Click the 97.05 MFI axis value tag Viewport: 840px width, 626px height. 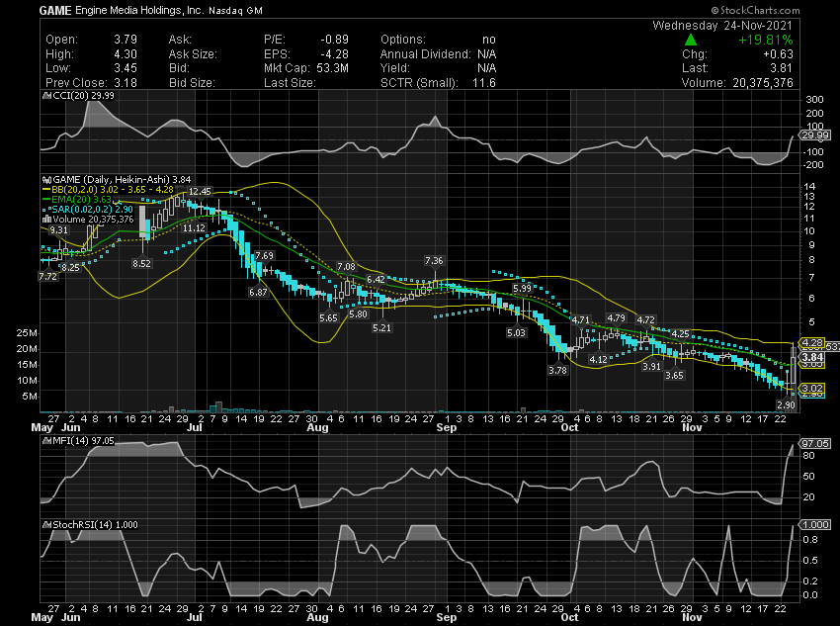(x=815, y=443)
